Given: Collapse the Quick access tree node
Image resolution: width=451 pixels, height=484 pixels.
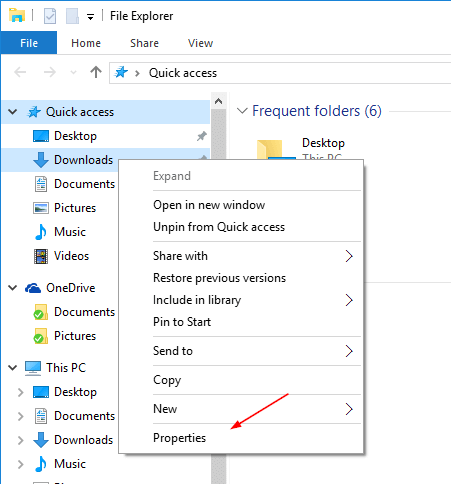Looking at the screenshot, I should click(x=12, y=112).
